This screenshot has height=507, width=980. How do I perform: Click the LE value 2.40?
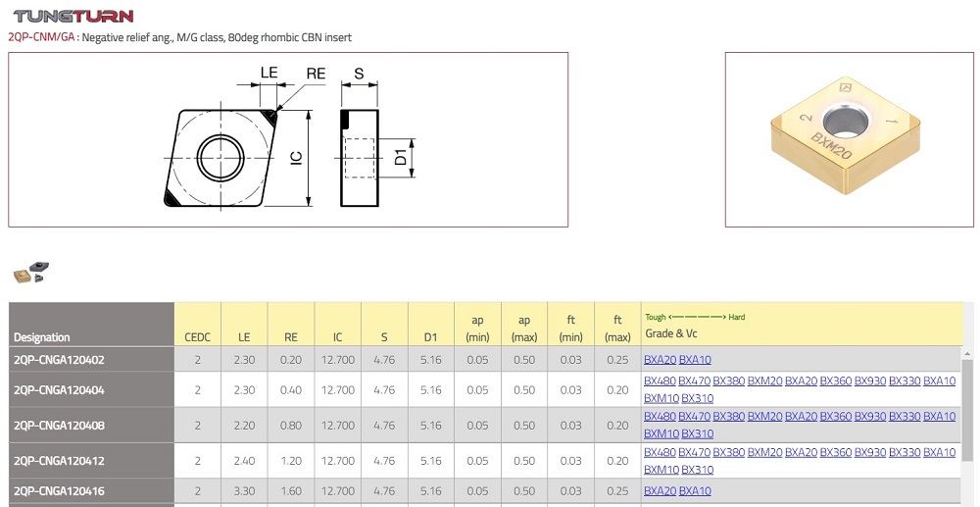click(x=244, y=461)
